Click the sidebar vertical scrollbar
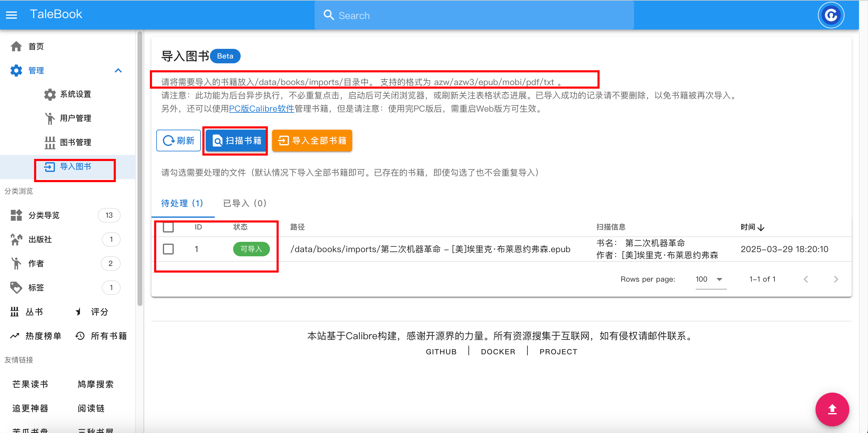 (140, 169)
